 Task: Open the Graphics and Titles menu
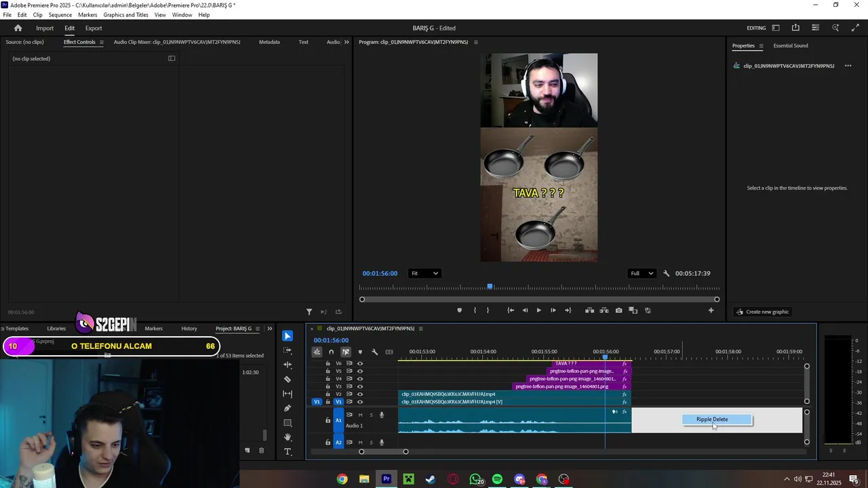[125, 15]
